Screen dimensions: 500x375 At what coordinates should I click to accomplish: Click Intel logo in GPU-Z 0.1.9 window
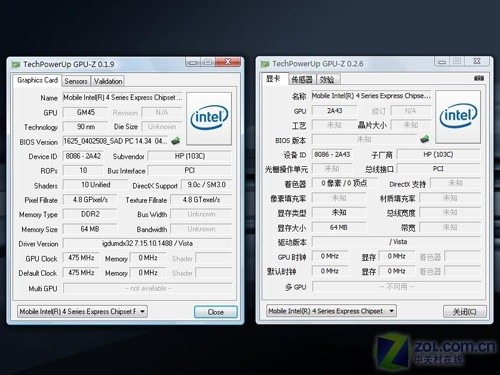click(209, 118)
